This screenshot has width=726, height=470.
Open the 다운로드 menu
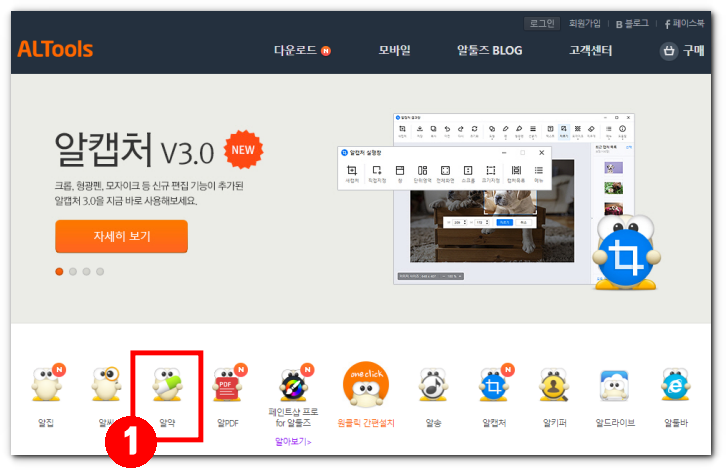[295, 50]
